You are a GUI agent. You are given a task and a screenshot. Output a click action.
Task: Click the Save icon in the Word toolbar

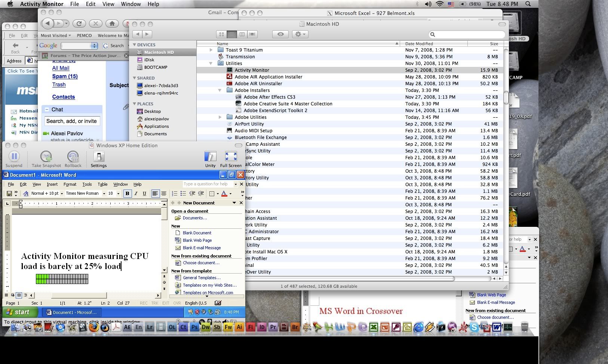click(9, 193)
